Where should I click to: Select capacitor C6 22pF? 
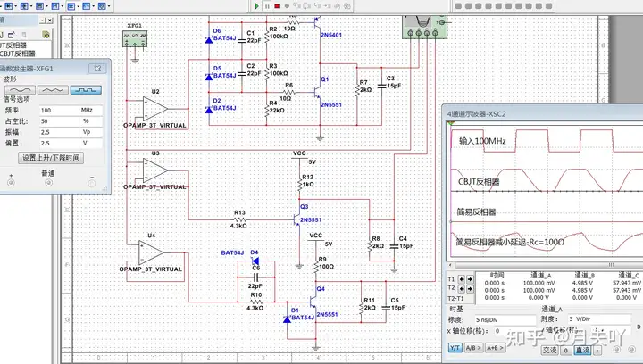point(256,277)
